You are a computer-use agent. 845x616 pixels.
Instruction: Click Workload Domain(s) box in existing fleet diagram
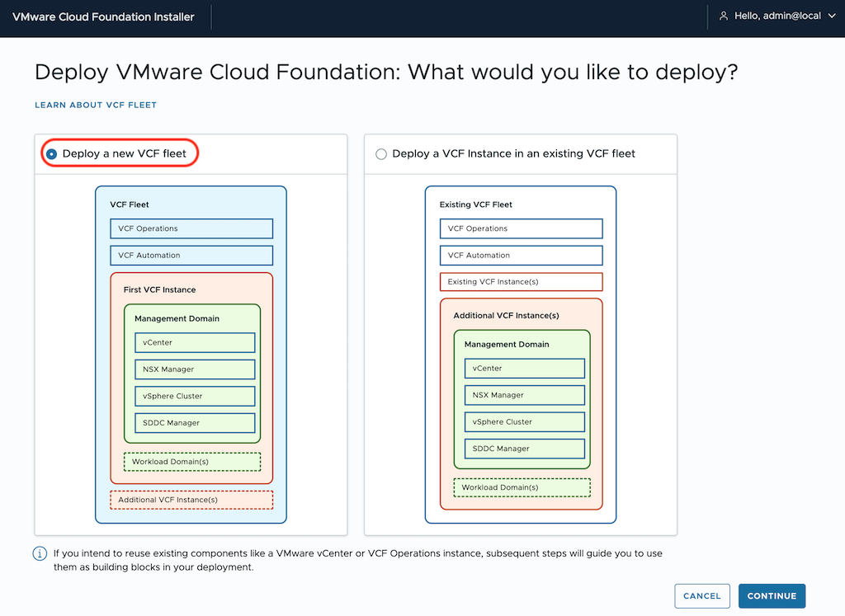coord(522,487)
